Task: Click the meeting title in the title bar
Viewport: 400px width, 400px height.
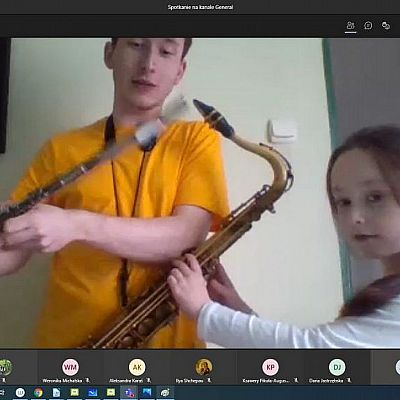Action: tap(200, 7)
